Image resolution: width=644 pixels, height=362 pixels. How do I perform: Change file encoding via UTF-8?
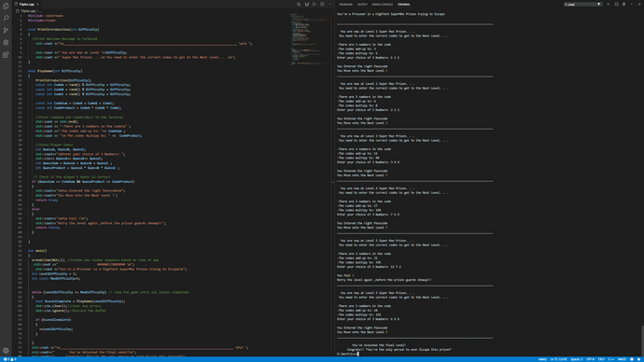(591, 359)
